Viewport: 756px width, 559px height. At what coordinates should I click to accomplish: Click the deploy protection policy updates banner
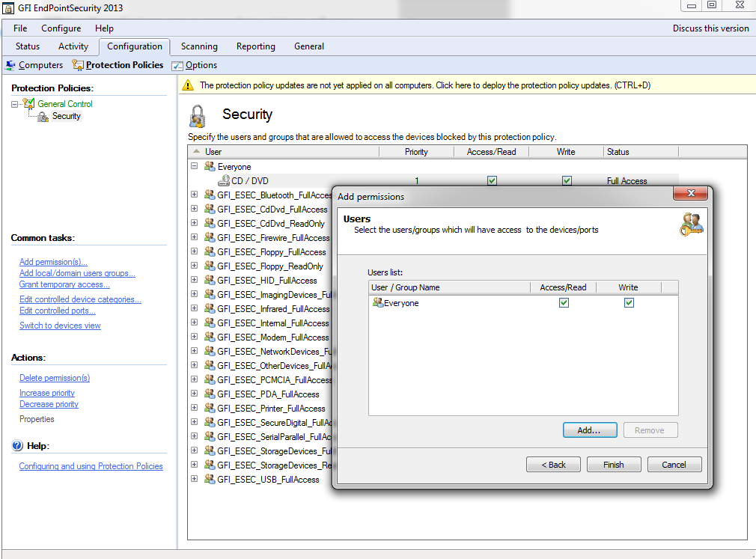(467, 85)
